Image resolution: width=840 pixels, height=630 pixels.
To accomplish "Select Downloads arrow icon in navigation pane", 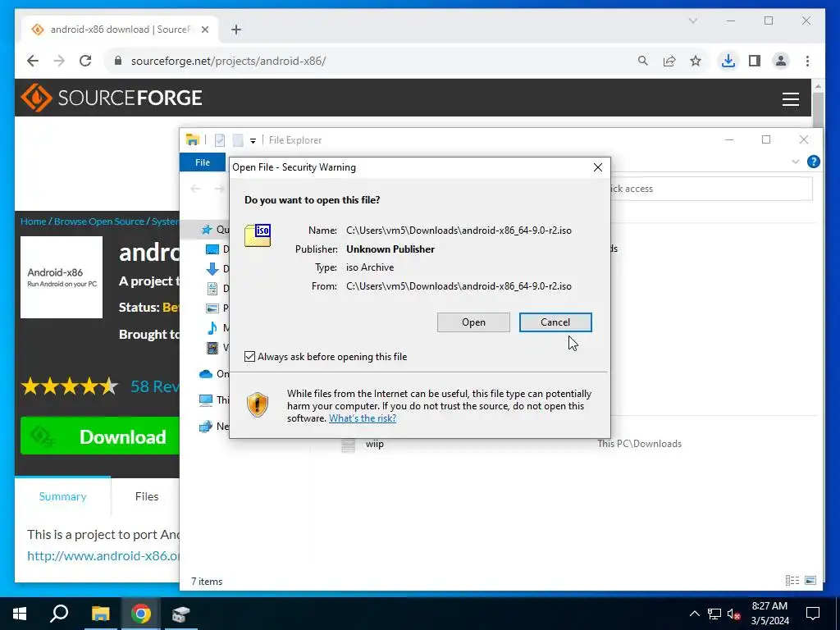I will (x=212, y=269).
